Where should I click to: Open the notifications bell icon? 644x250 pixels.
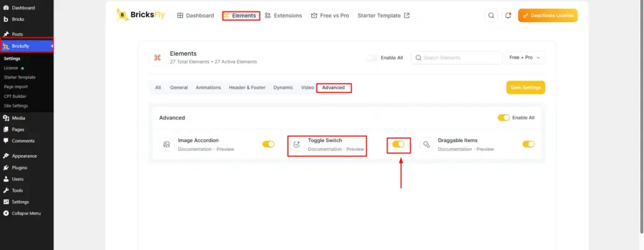[508, 16]
